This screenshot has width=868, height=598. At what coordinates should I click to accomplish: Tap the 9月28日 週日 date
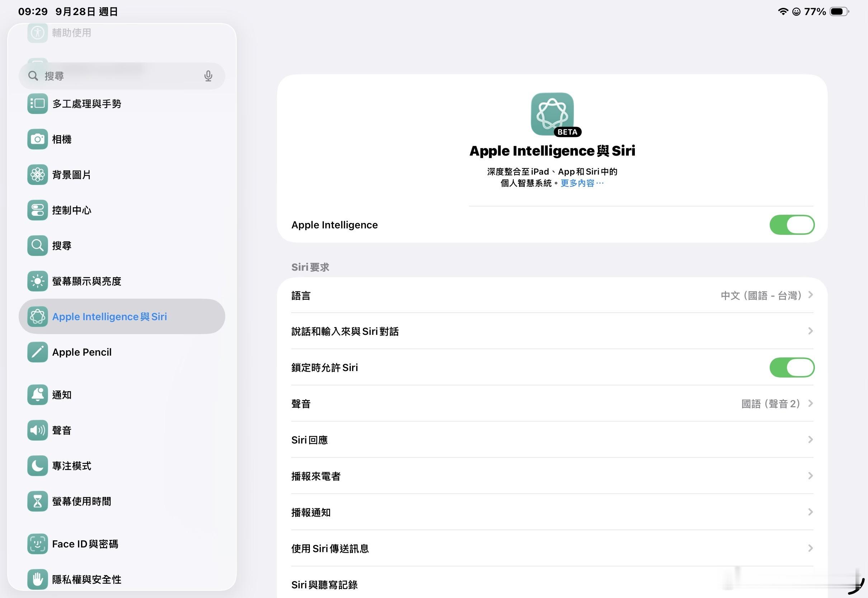tap(86, 11)
